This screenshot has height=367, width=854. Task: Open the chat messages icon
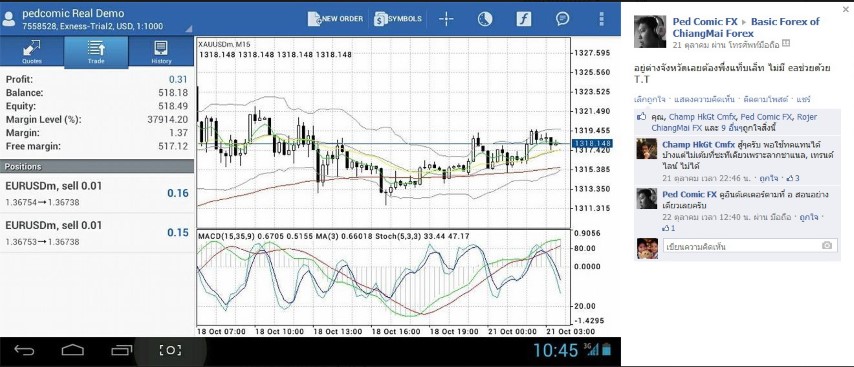[x=563, y=19]
